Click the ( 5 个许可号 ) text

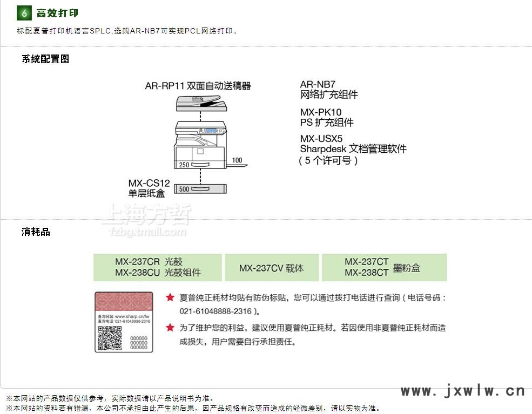(x=328, y=160)
